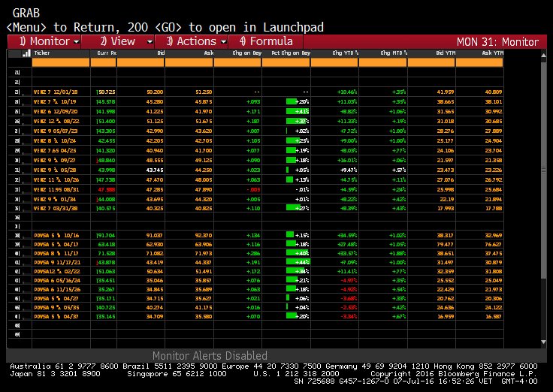Click the vertical scrollbar thumb
This screenshot has width=553, height=392.
[x=543, y=170]
